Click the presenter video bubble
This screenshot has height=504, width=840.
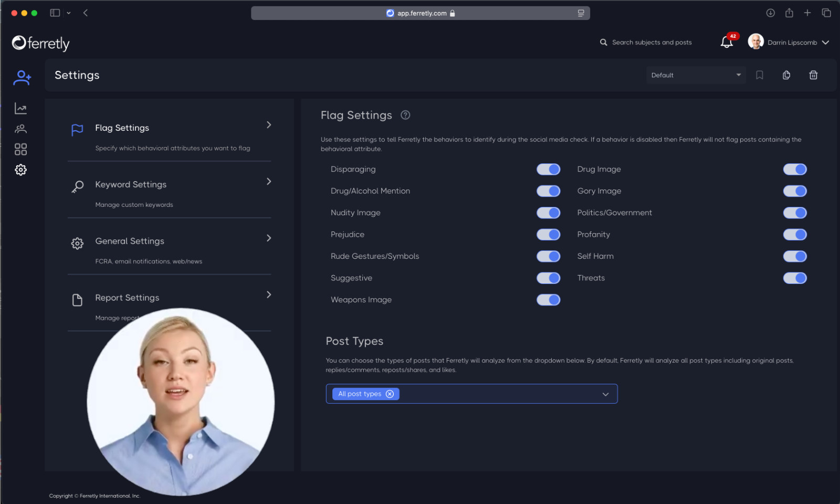click(181, 402)
